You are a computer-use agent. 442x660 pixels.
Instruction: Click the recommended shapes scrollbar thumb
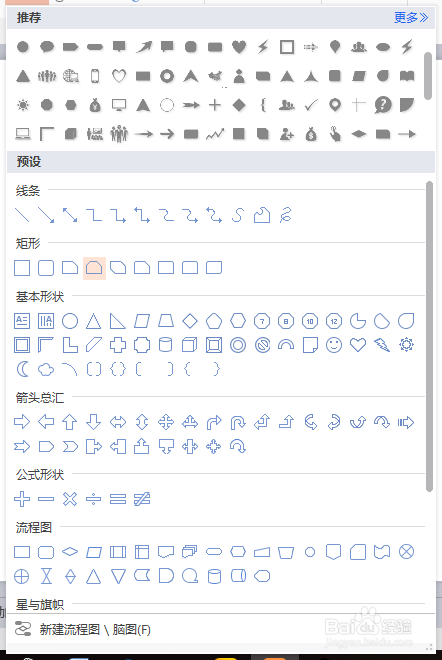click(x=428, y=76)
